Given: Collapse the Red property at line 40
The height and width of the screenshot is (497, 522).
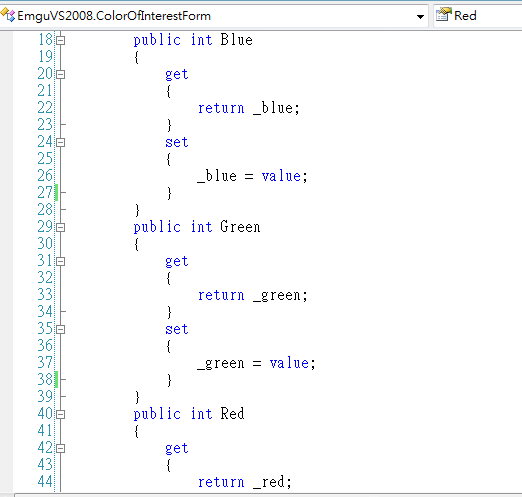Looking at the screenshot, I should coord(60,415).
